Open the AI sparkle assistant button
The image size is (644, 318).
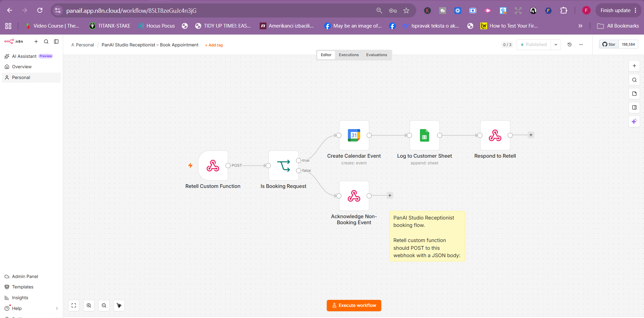[634, 121]
